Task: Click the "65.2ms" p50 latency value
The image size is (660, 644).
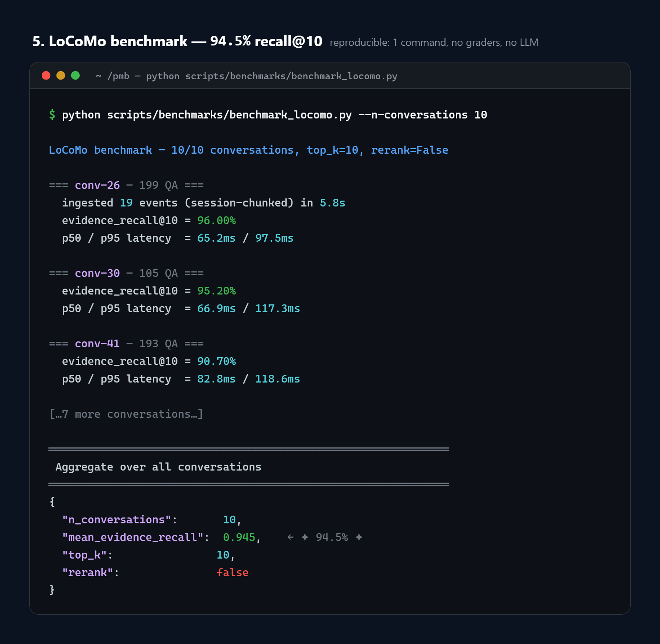Action: tap(216, 238)
